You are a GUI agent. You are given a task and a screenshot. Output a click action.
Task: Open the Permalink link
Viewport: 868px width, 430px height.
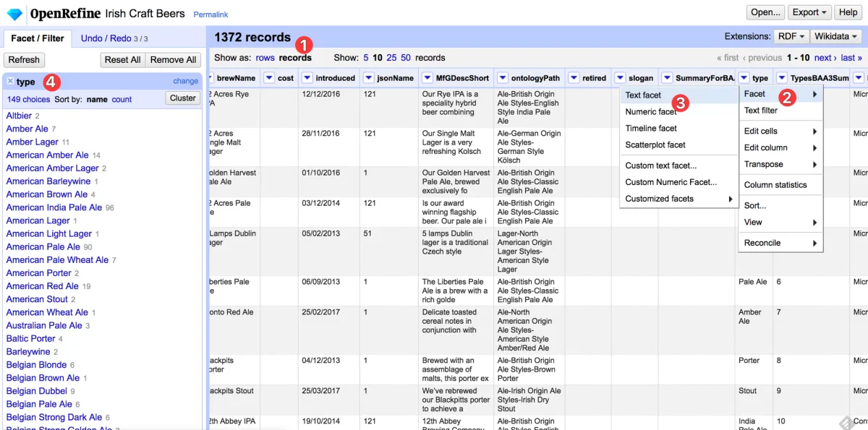pos(211,14)
